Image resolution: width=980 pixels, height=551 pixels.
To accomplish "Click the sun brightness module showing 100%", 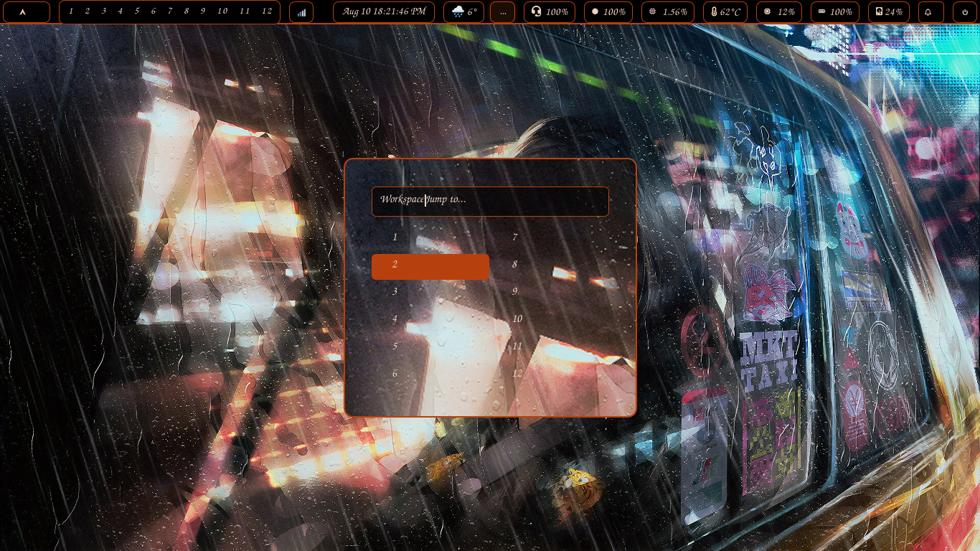I will (608, 12).
